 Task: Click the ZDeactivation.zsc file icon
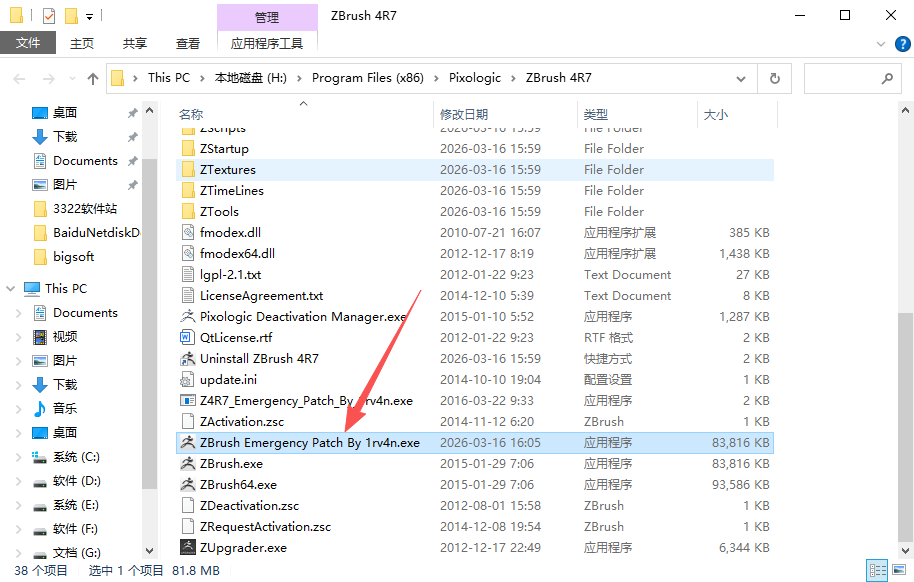point(188,506)
